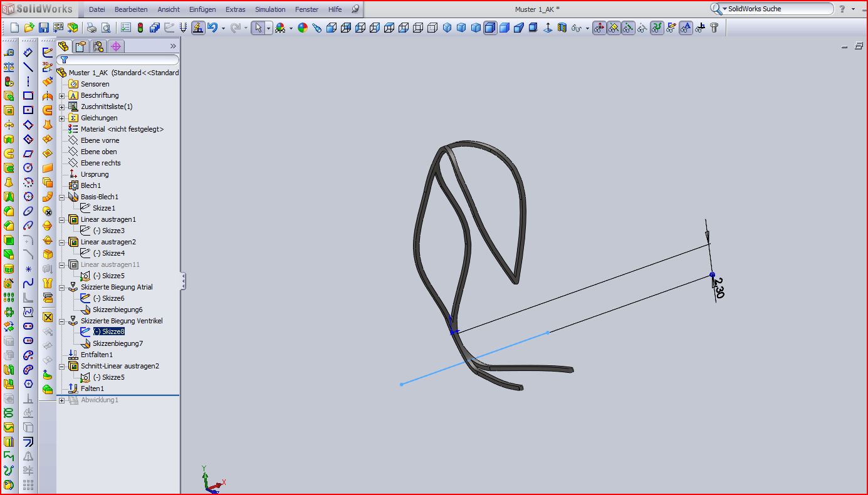The image size is (868, 495).
Task: Select the arrow cursor tool
Action: [x=258, y=28]
